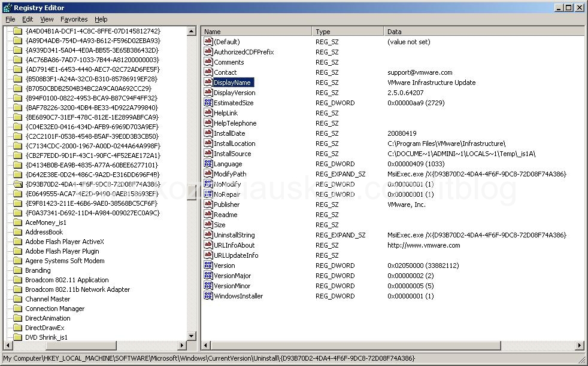Screen dimensions: 588x366
Task: Select the InstallSource value name
Action: 232,154
